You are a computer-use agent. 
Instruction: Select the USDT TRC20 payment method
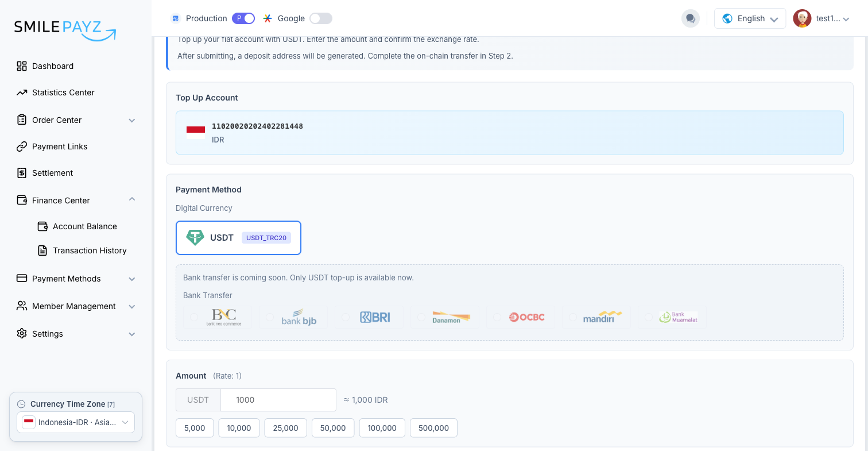238,238
